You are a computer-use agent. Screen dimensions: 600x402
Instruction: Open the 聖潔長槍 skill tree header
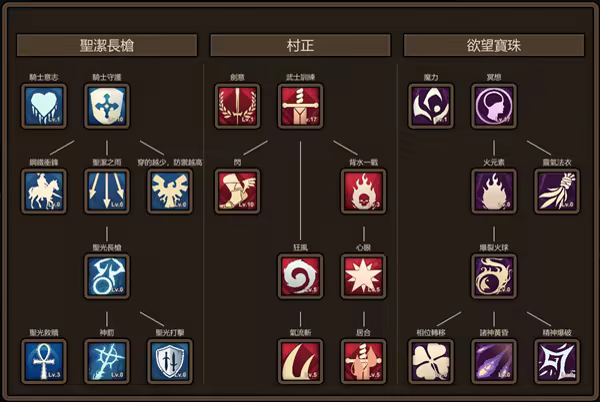coord(107,46)
